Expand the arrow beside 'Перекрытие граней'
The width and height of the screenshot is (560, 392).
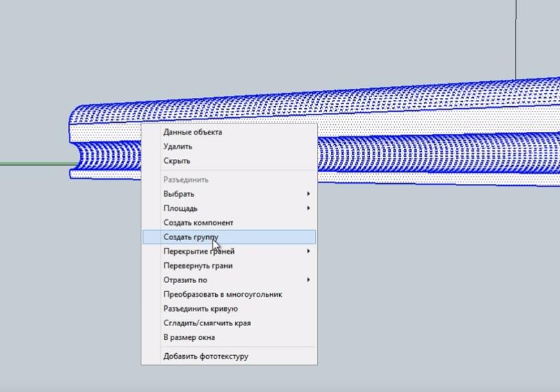point(308,251)
